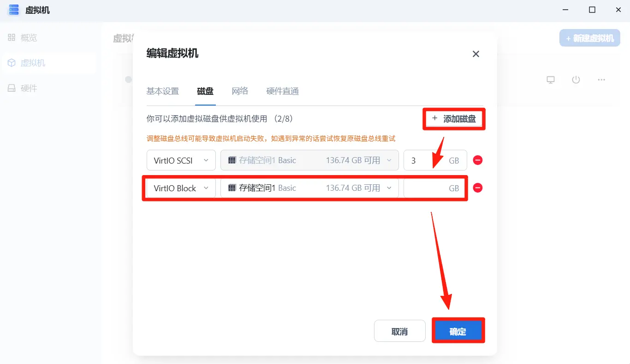Open the second disk's 存储空间1 Basic dropdown
Viewport: 630px width, 364px height.
(x=309, y=188)
